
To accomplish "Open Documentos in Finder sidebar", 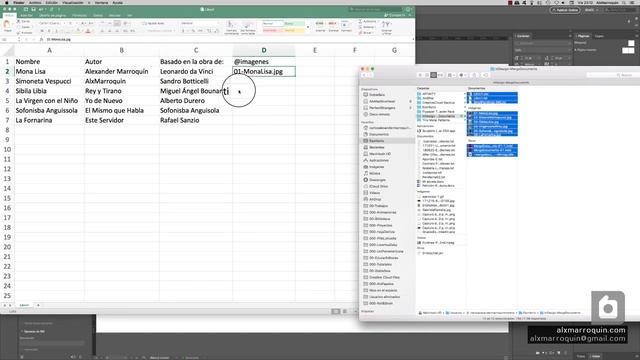I will [379, 134].
